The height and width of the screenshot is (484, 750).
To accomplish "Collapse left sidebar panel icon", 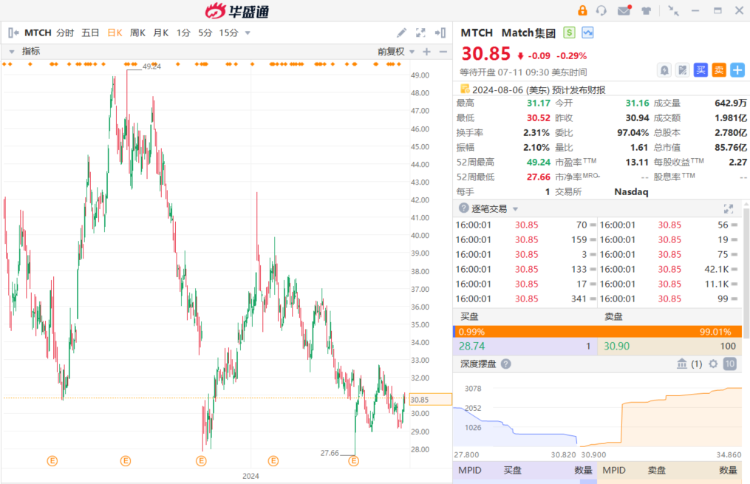I will [13, 33].
